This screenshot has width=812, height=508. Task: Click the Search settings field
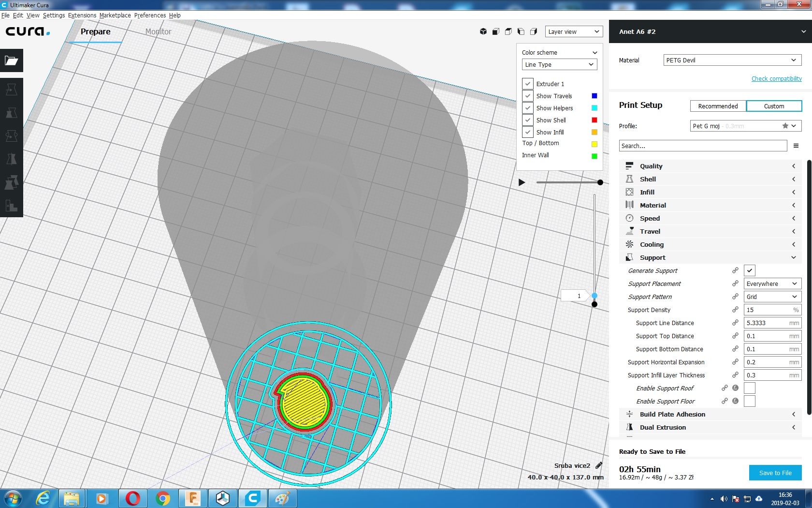pos(703,146)
